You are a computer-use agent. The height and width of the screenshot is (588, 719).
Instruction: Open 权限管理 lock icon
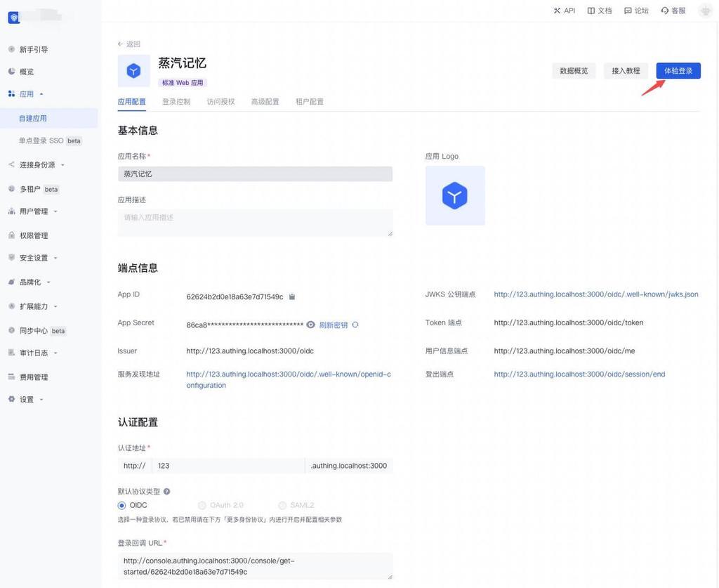point(11,235)
